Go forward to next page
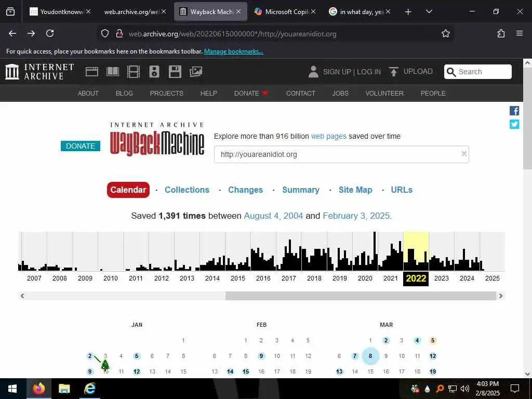This screenshot has width=532, height=399. click(x=31, y=33)
